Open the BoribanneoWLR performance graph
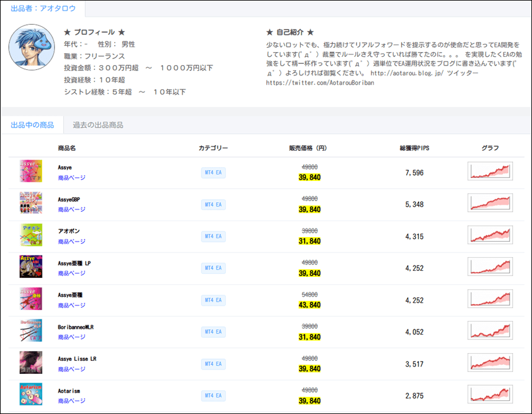 (x=490, y=331)
